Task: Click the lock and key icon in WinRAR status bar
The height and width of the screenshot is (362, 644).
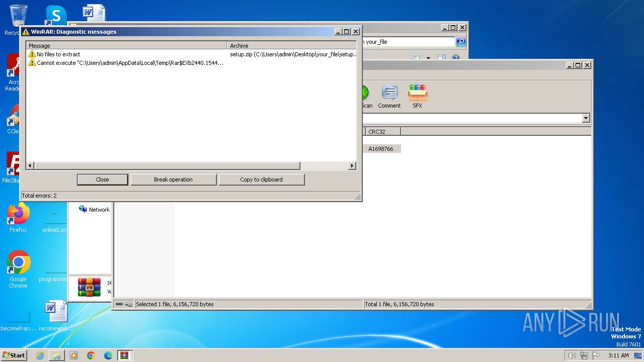Action: pyautogui.click(x=124, y=304)
